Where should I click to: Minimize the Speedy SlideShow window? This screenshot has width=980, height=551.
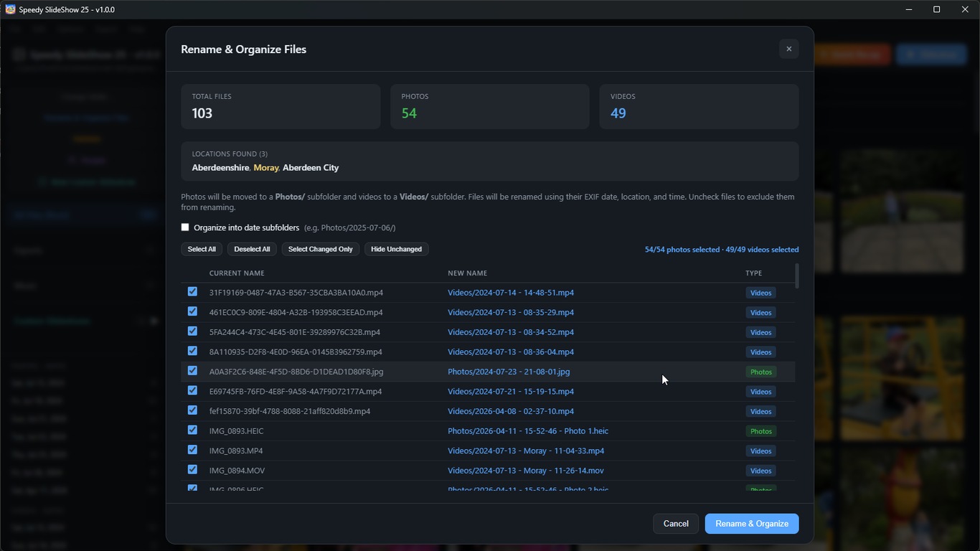point(909,9)
